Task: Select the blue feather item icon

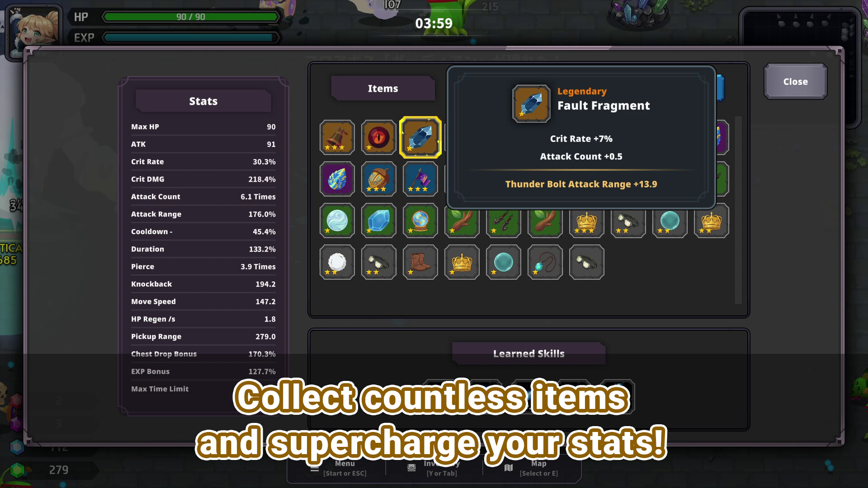Action: tap(337, 179)
